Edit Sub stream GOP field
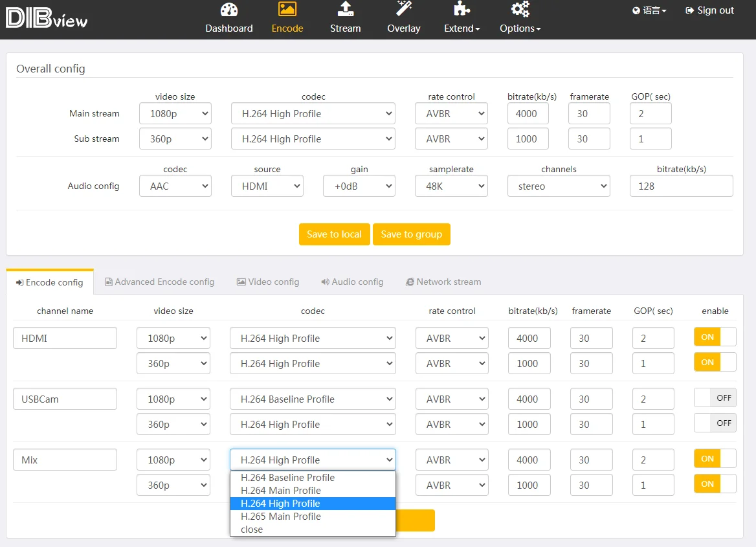This screenshot has width=756, height=547. 650,139
